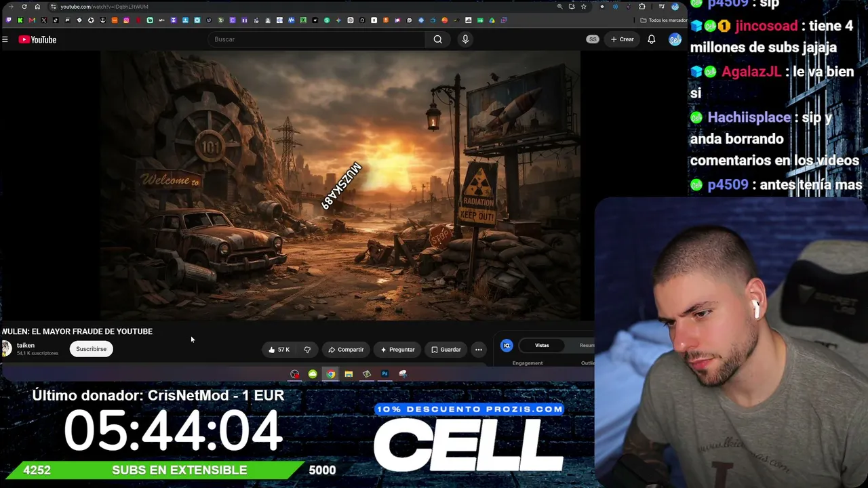Viewport: 868px width, 488px height.
Task: Open the YouTube notifications bell
Action: tap(651, 39)
